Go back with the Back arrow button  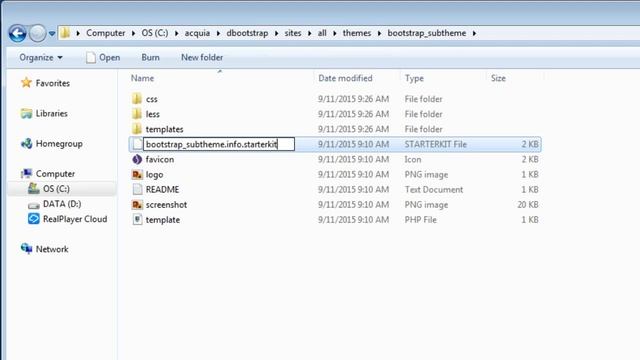[x=18, y=33]
